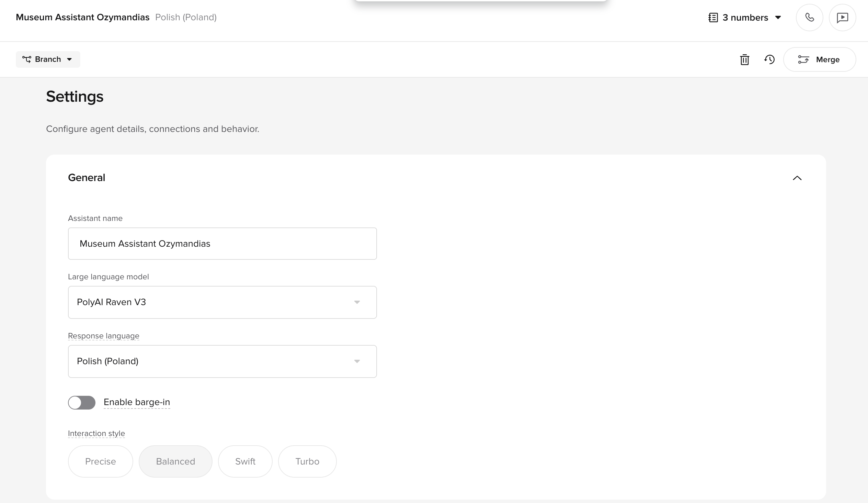The image size is (868, 503).
Task: Select the Swift interaction style
Action: click(245, 461)
